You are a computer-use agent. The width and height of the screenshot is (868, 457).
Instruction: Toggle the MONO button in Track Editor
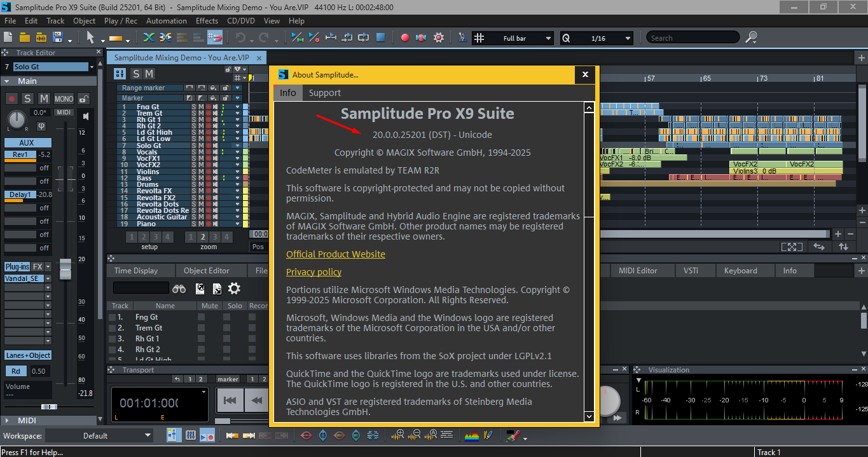[x=64, y=99]
